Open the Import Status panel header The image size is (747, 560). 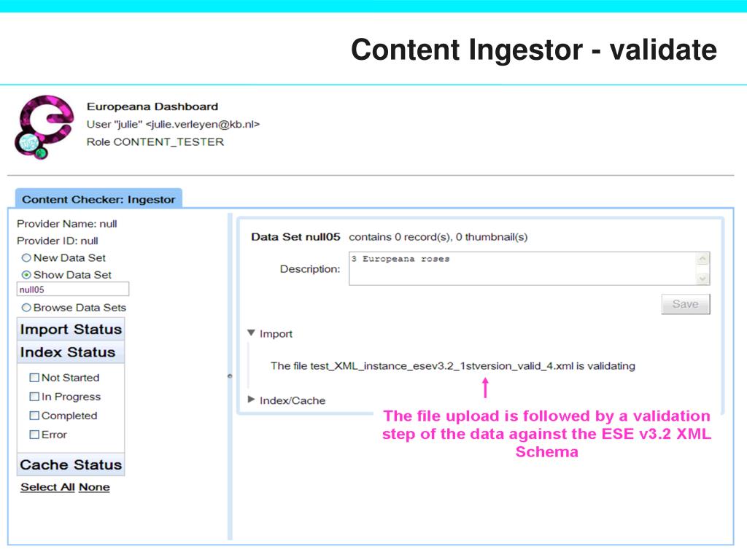tap(71, 329)
